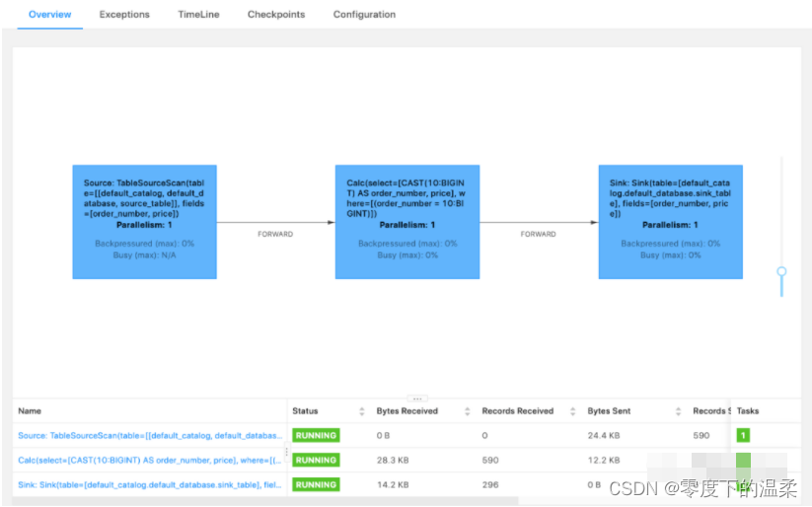This screenshot has height=507, width=812.
Task: Click green task count badge '1'
Action: click(743, 436)
